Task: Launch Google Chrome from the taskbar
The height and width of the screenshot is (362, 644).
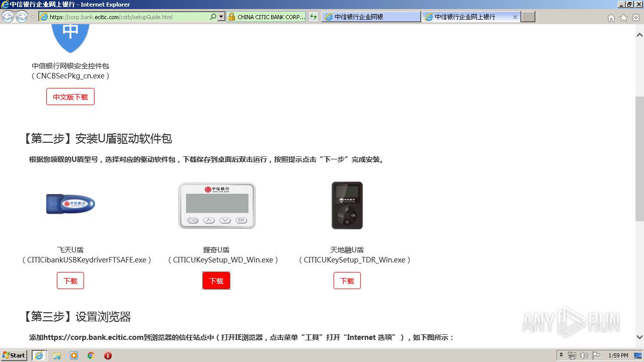Action: click(91, 355)
